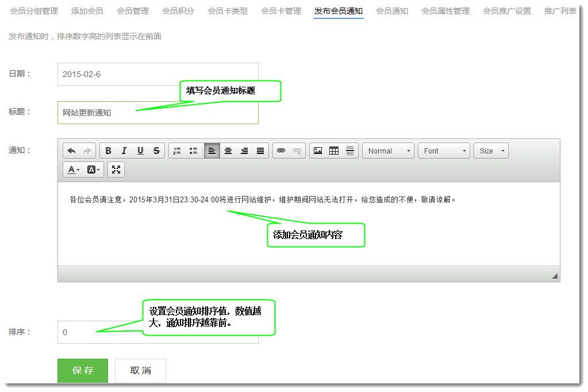Expand the Font dropdown
The image size is (588, 392).
click(444, 151)
